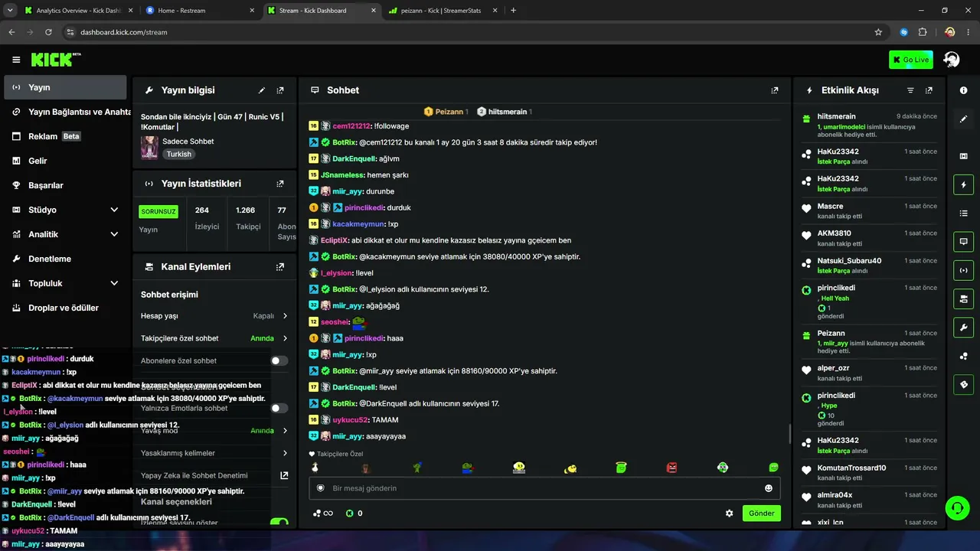Open new browser tab with plus button
The height and width of the screenshot is (551, 980).
tap(513, 11)
